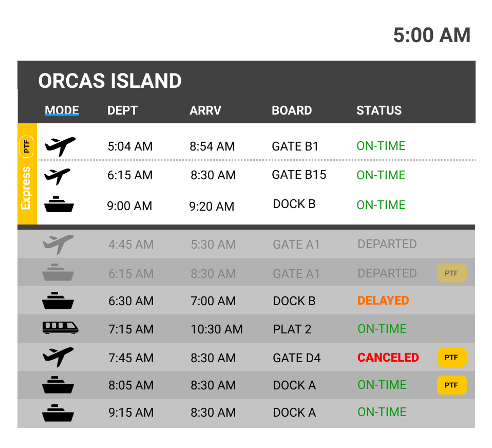Click the BOARD column header
The height and width of the screenshot is (448, 492).
pyautogui.click(x=292, y=110)
